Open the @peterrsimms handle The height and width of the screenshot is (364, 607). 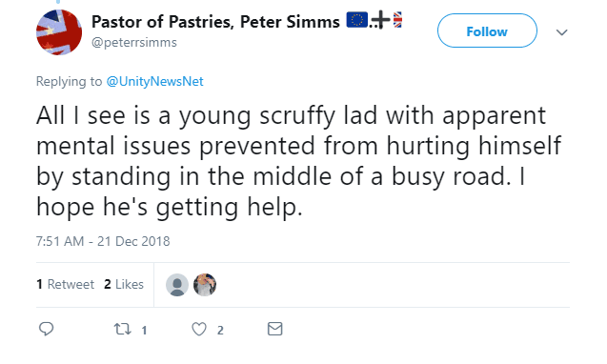pyautogui.click(x=134, y=42)
